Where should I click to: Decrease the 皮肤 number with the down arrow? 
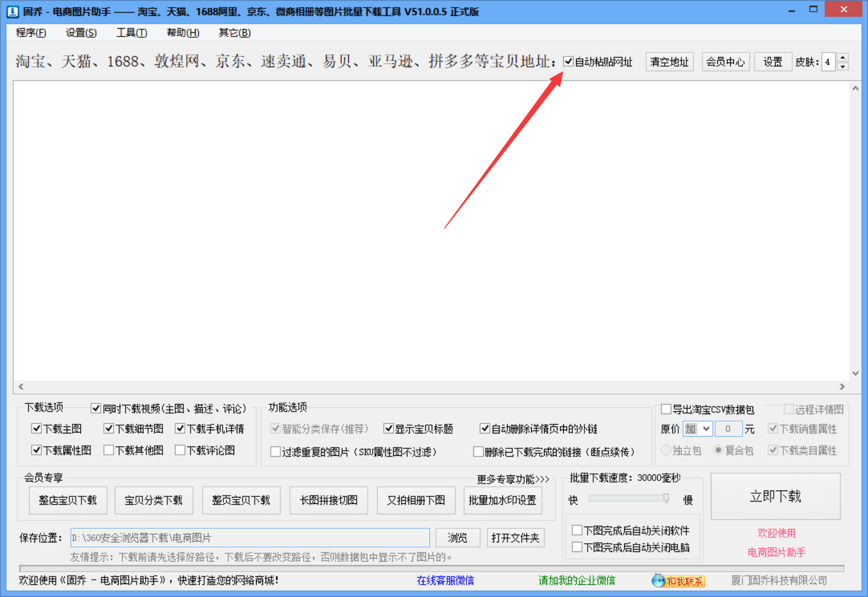[843, 67]
